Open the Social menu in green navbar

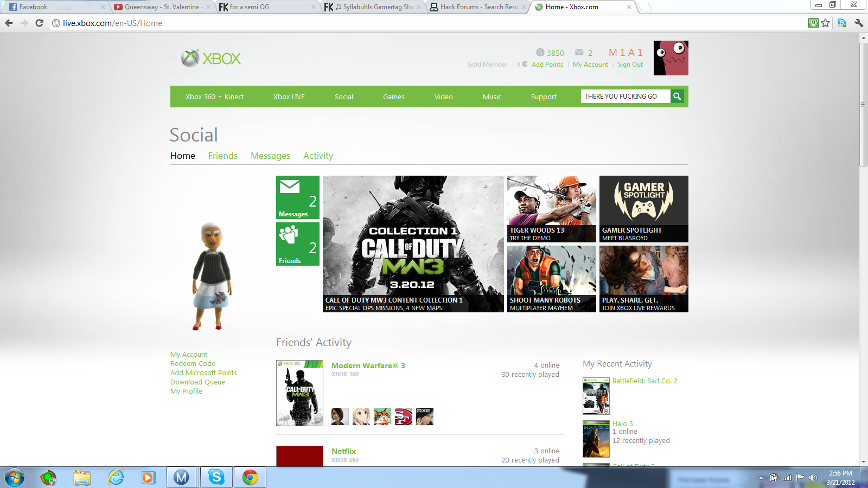pos(344,97)
